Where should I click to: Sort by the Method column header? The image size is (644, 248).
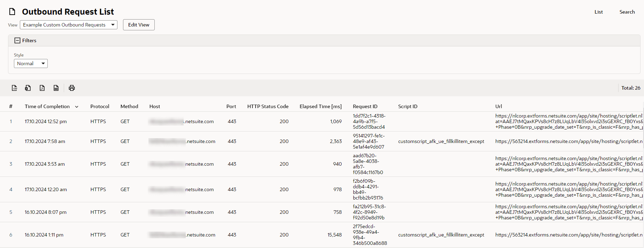tap(129, 106)
